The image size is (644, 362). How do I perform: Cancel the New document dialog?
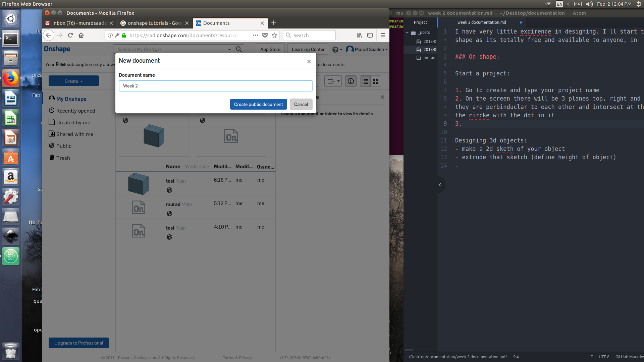tap(301, 104)
